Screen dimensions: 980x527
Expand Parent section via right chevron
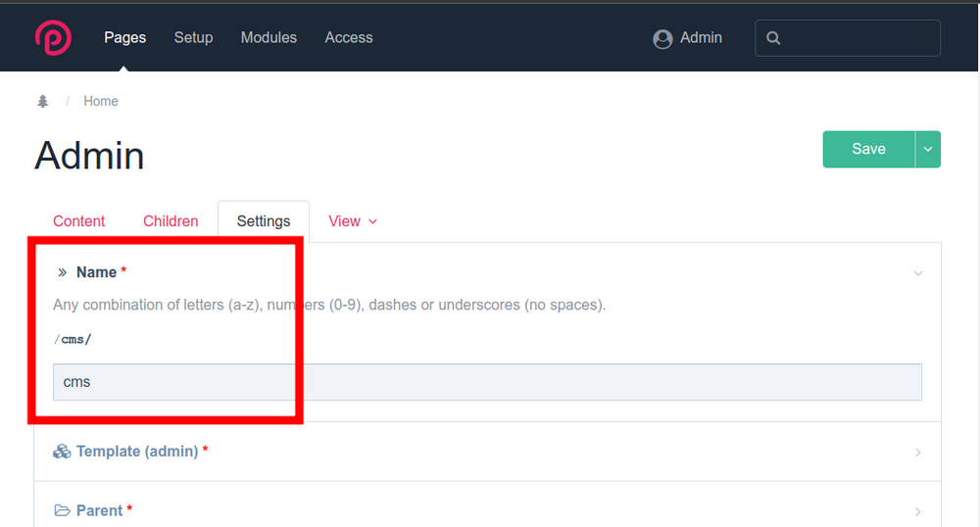click(x=918, y=511)
